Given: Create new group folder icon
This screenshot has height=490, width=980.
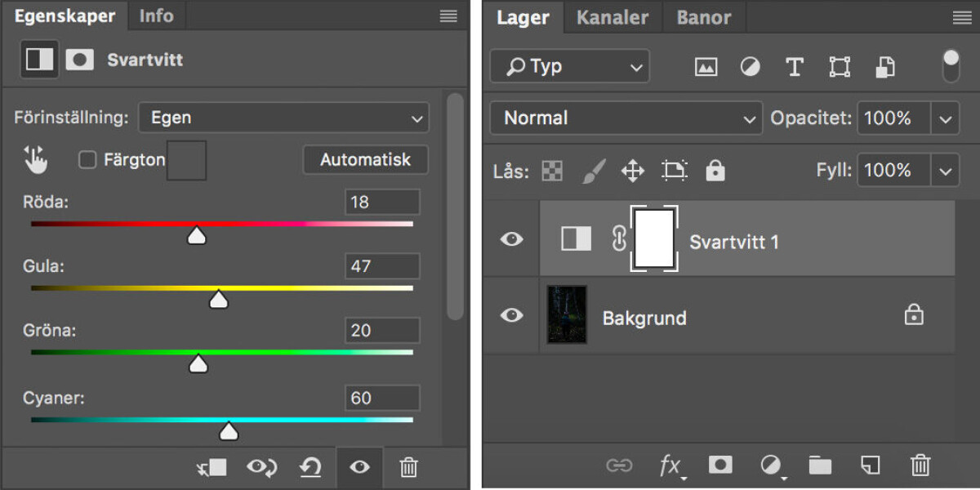Looking at the screenshot, I should click(820, 465).
